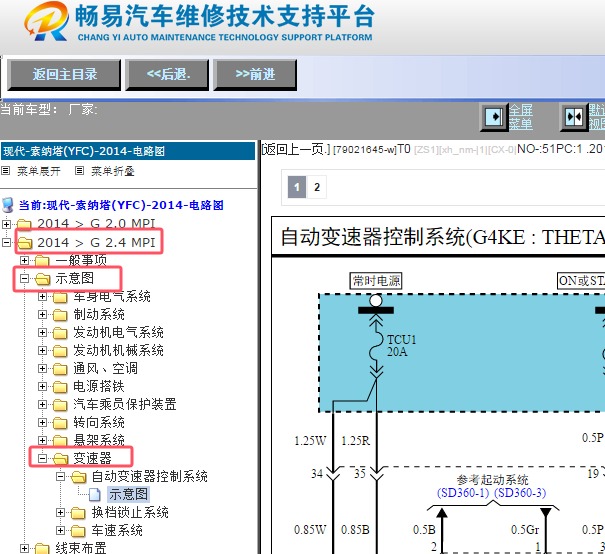Screen dimensions: 605x554
Task: Expand the 电源搭铁 folder
Action: click(42, 386)
